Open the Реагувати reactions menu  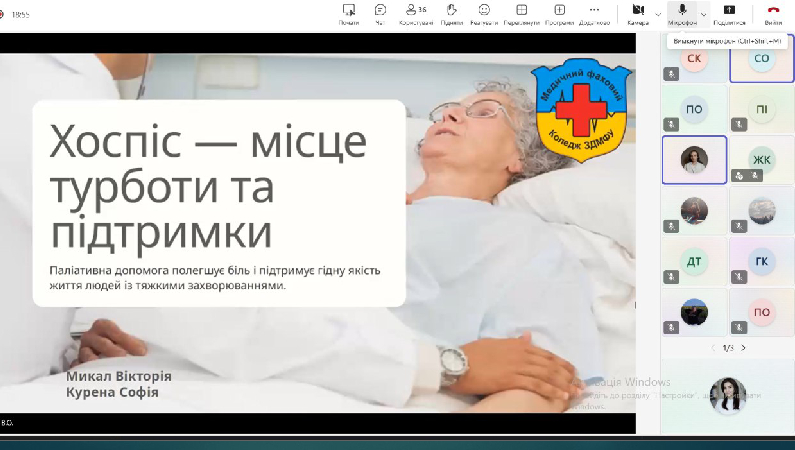point(484,14)
